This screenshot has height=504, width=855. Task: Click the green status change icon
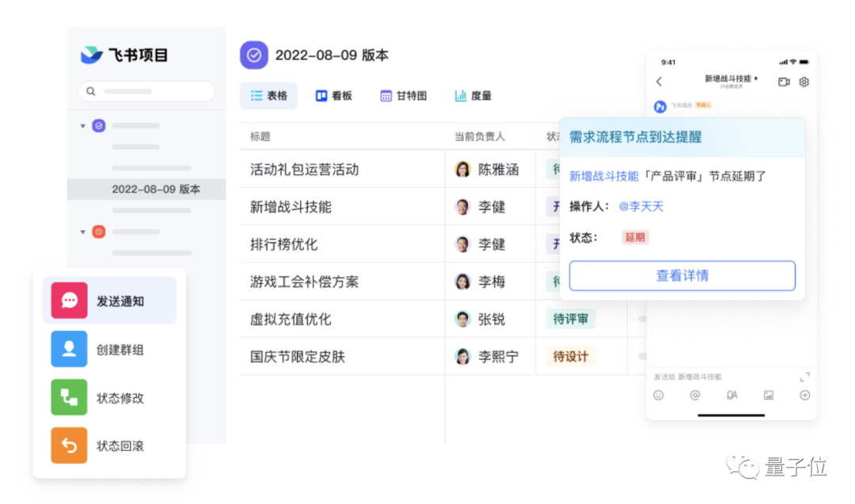click(x=69, y=397)
